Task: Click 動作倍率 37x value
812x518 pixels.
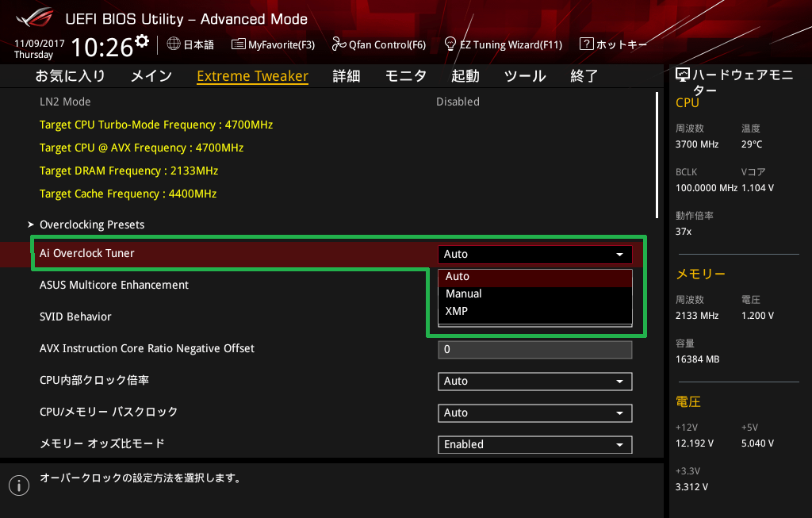Action: pos(684,232)
